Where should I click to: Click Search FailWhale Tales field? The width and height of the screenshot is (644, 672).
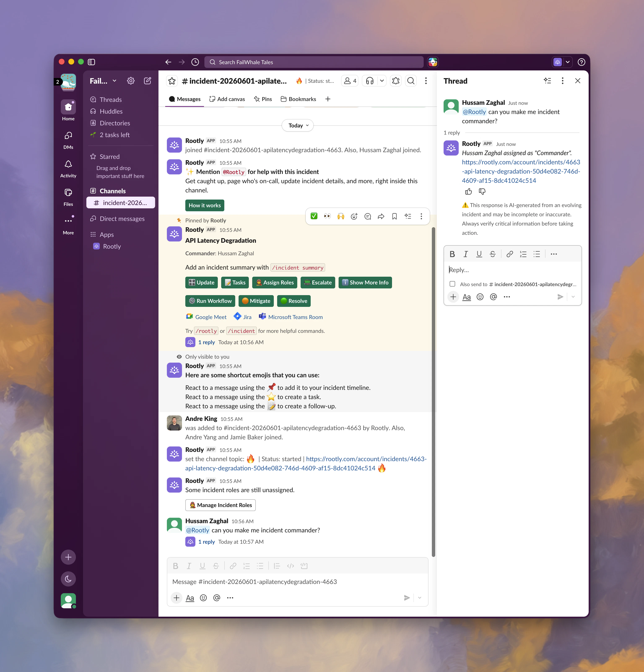(314, 62)
